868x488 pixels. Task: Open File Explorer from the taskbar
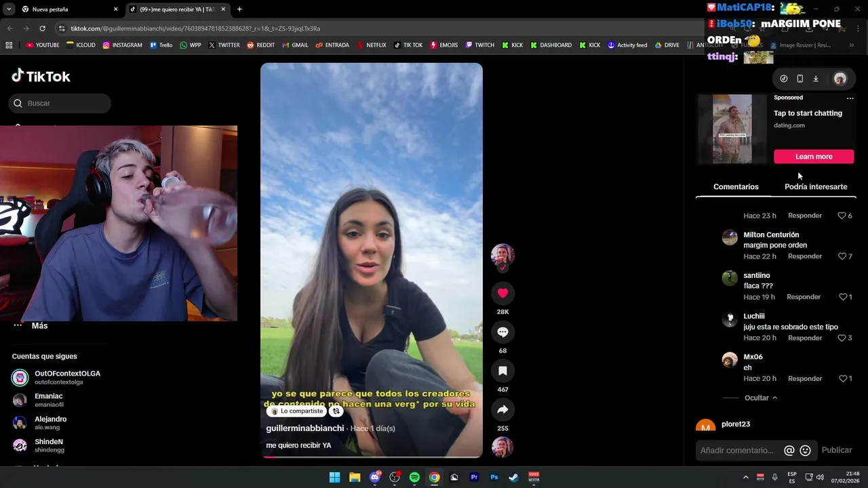click(355, 477)
